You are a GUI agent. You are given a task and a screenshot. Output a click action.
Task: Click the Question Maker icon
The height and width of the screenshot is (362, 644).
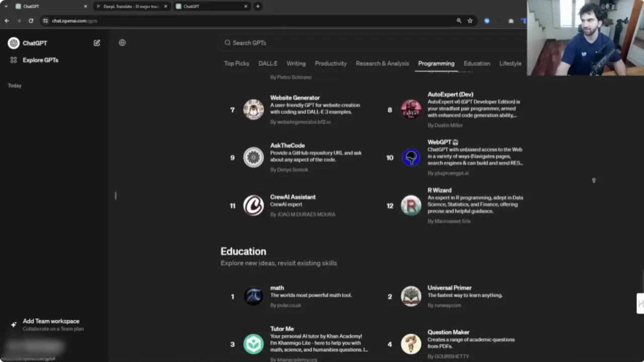(411, 344)
